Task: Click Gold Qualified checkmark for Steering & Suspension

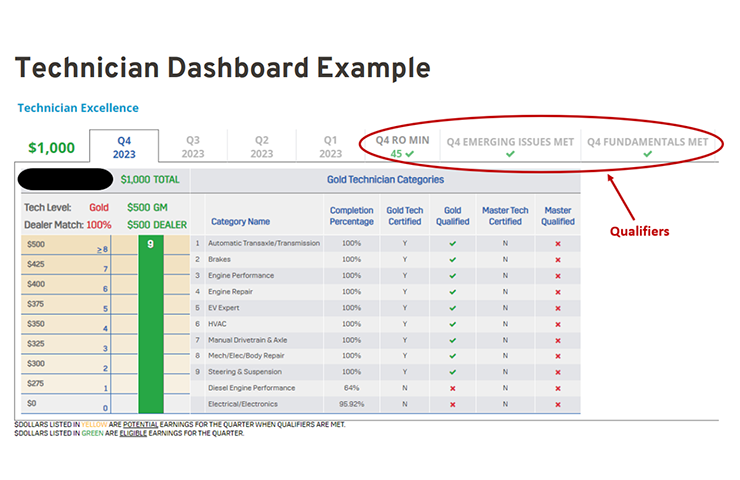Action: tap(452, 372)
